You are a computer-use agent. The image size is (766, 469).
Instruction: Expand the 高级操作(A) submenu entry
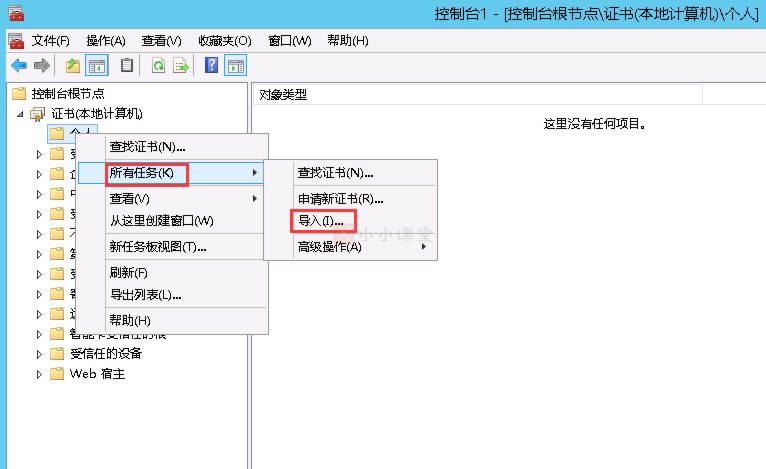click(351, 247)
